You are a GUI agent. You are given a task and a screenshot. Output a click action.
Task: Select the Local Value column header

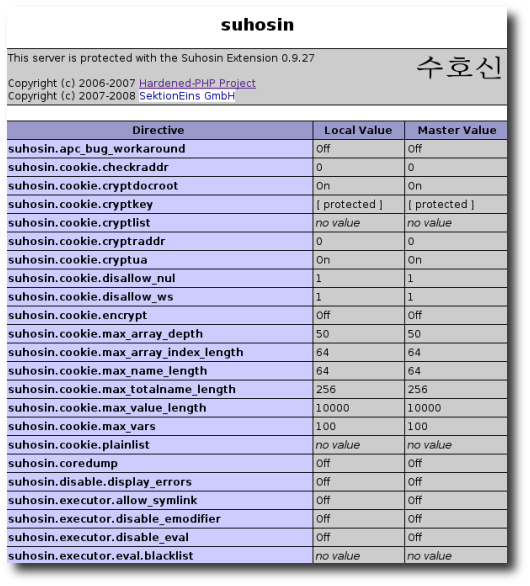point(358,130)
